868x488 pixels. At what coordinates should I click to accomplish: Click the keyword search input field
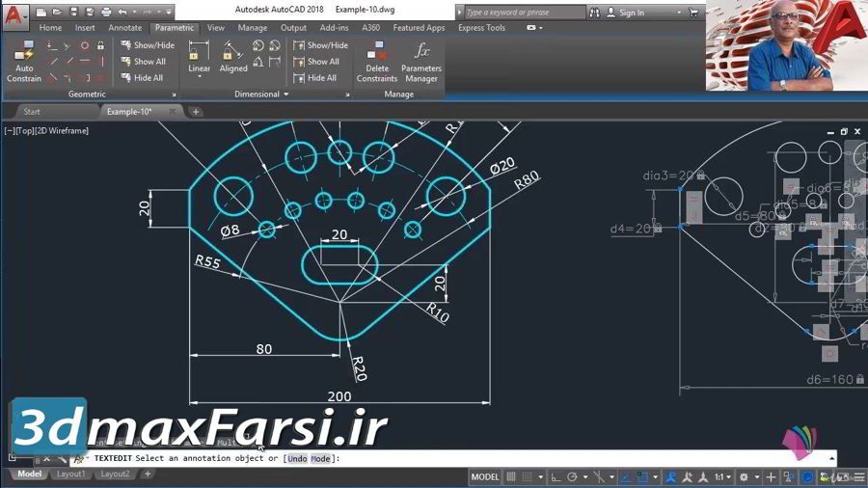(524, 13)
